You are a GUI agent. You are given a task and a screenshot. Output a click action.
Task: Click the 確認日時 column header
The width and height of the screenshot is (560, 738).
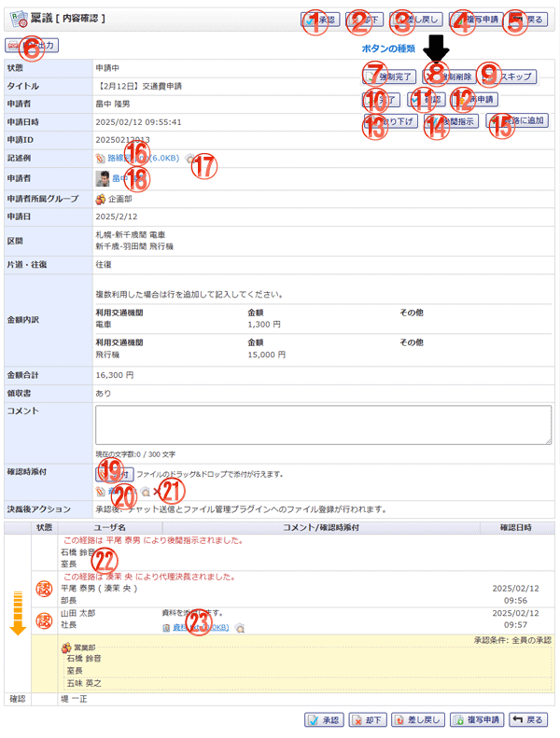[516, 528]
